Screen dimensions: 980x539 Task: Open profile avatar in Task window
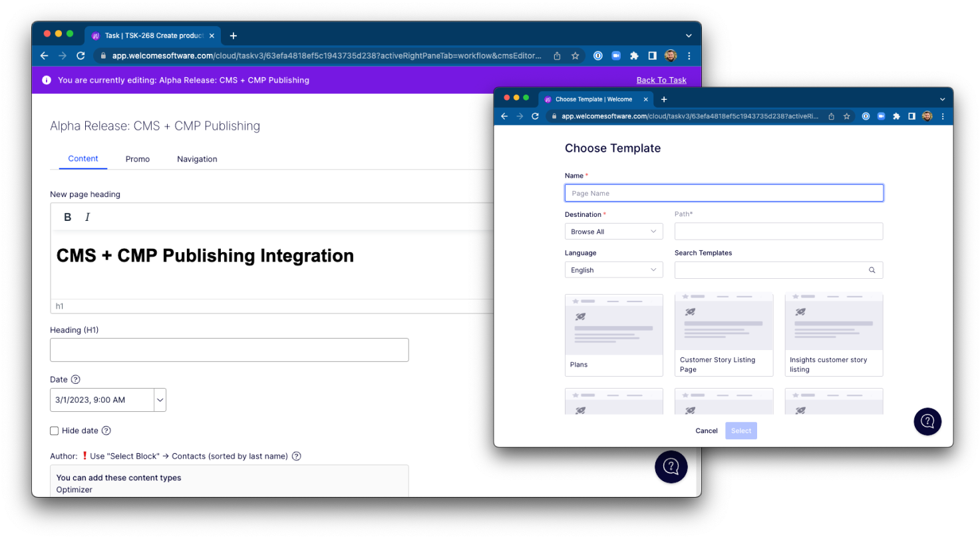click(x=671, y=56)
